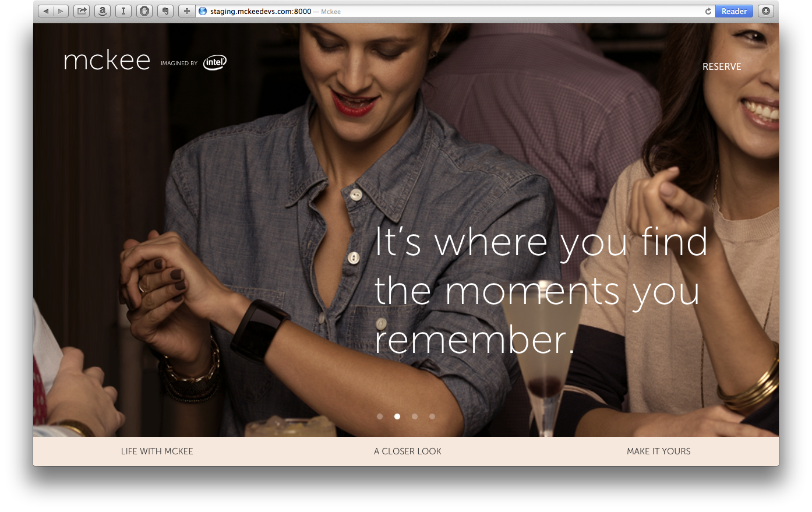Activate the fourth carousel indicator

(432, 416)
